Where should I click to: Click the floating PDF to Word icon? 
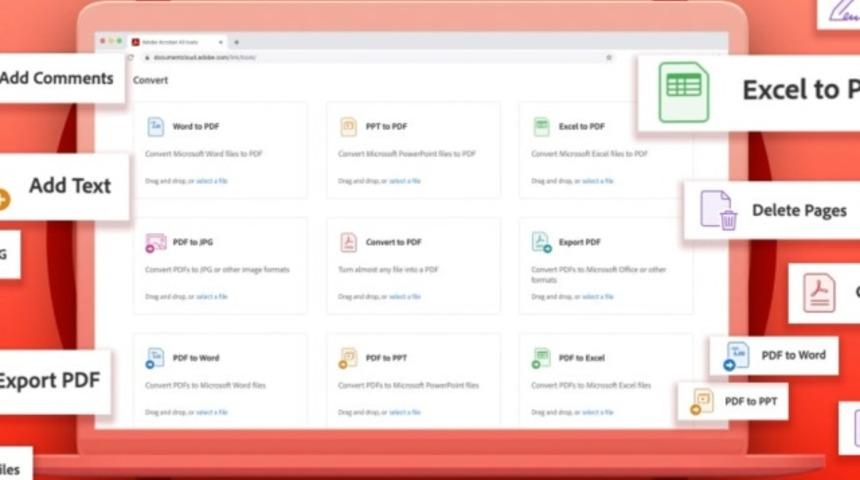point(737,356)
